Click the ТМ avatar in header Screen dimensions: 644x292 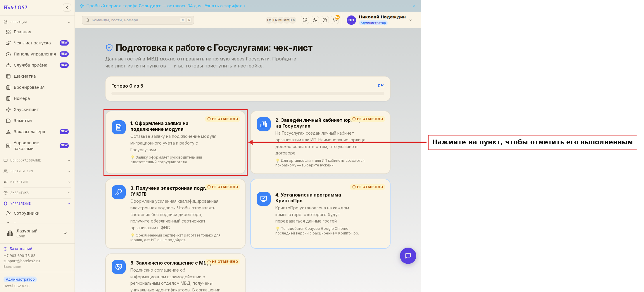[x=269, y=20]
